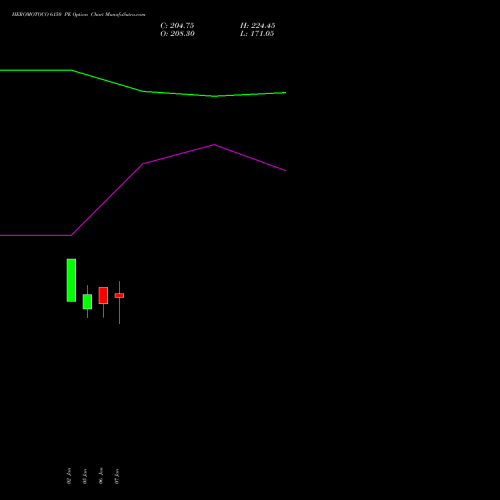Click the 03 Jan date axis label

[85, 476]
